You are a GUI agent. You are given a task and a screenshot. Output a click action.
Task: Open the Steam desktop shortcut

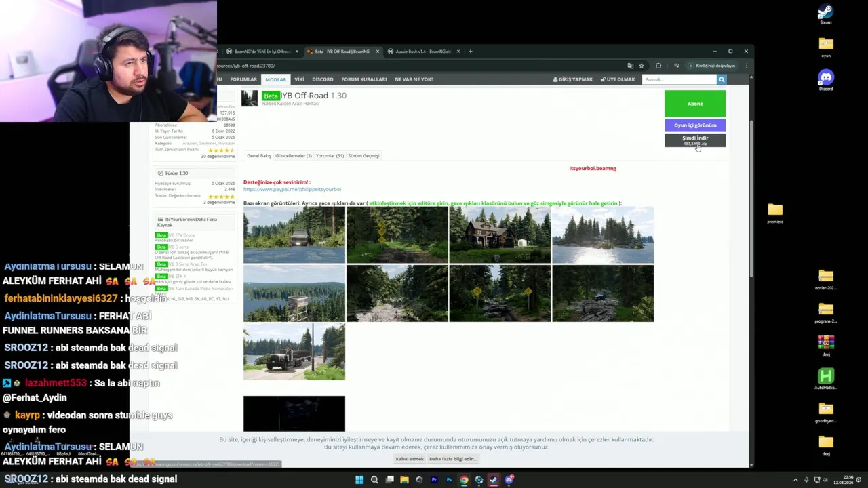(825, 14)
